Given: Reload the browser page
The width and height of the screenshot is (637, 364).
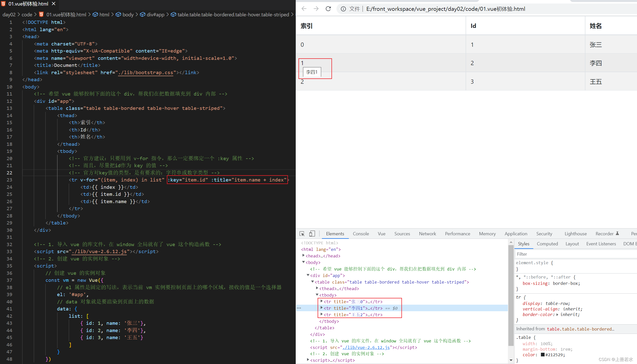Looking at the screenshot, I should (x=328, y=9).
